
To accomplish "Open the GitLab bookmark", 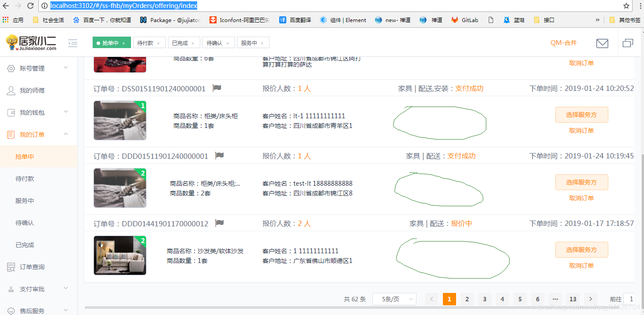I will point(464,20).
